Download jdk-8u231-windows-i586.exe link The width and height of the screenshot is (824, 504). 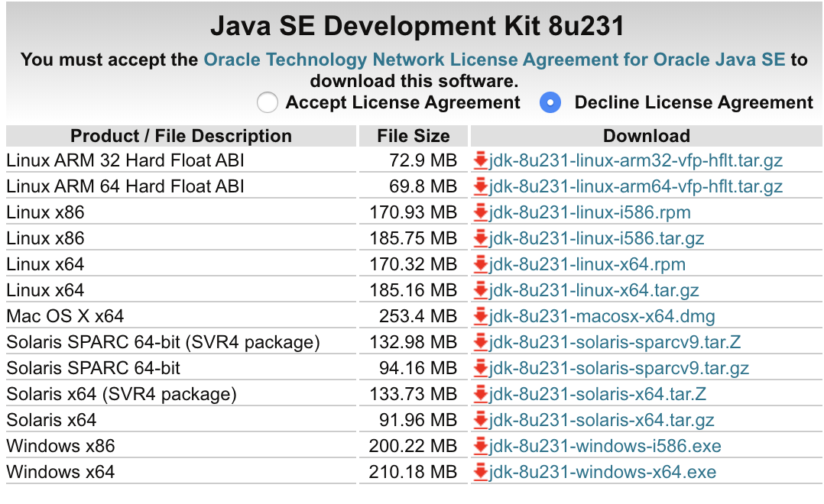tap(605, 446)
